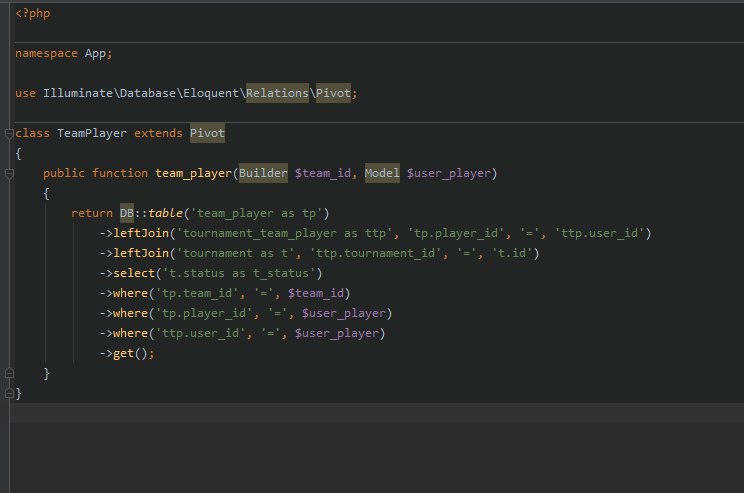Click the 'namespace' keyword
The image size is (744, 493).
point(46,54)
